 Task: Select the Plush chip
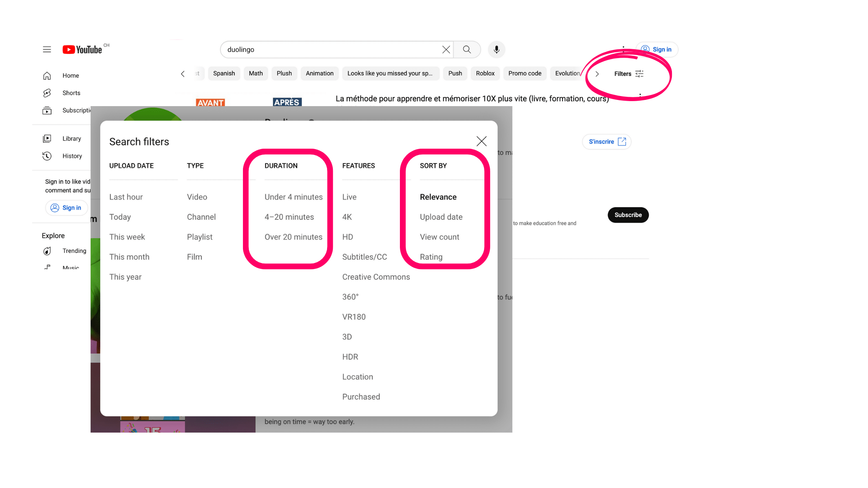(x=284, y=74)
